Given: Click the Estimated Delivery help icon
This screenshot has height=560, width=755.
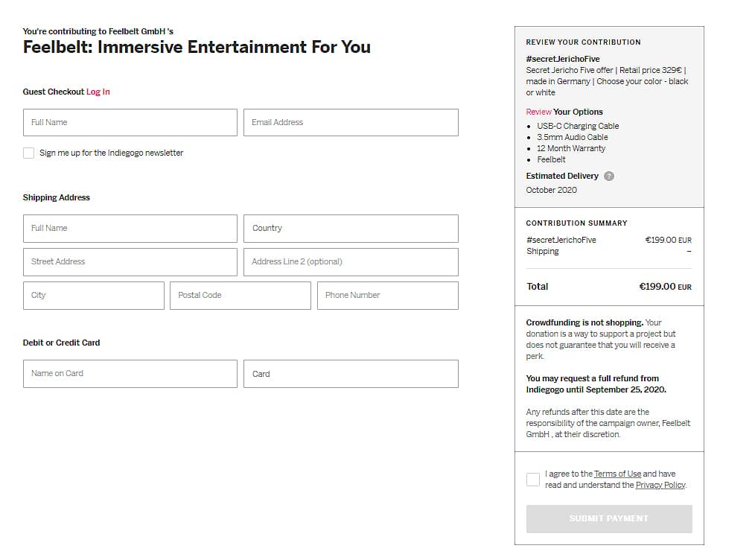Looking at the screenshot, I should tap(608, 176).
